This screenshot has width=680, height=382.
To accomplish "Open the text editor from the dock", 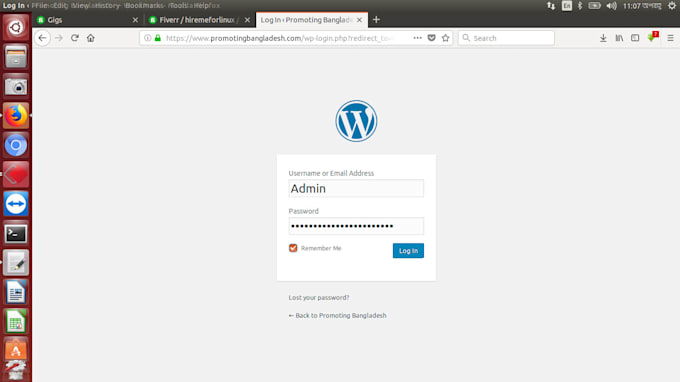I will (16, 263).
